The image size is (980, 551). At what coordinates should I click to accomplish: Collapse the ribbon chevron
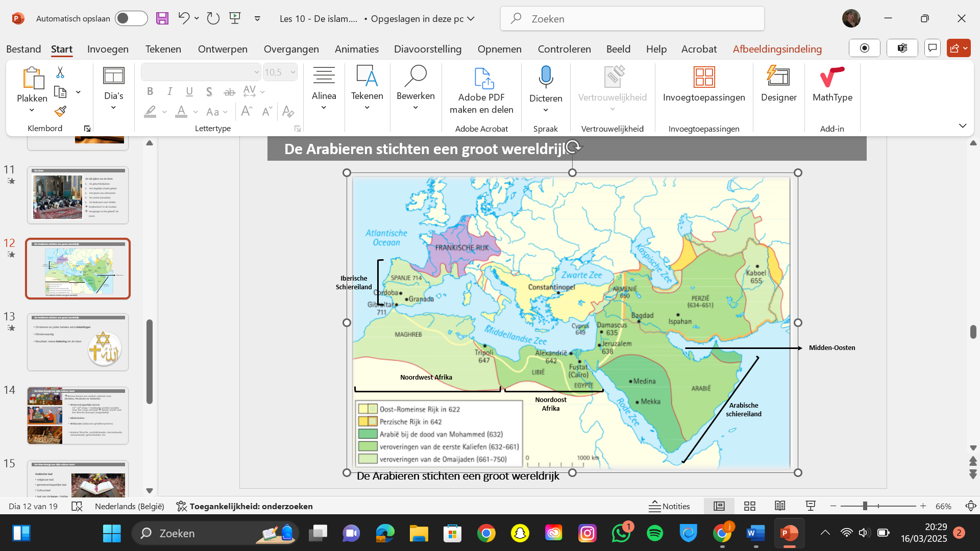click(963, 126)
